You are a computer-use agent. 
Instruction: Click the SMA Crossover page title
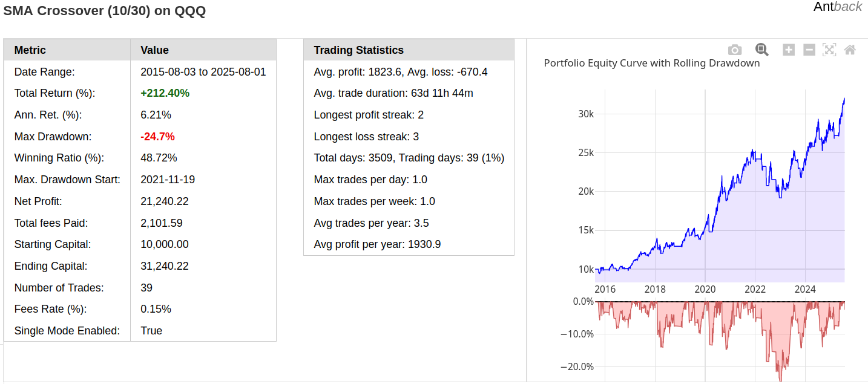pos(105,11)
